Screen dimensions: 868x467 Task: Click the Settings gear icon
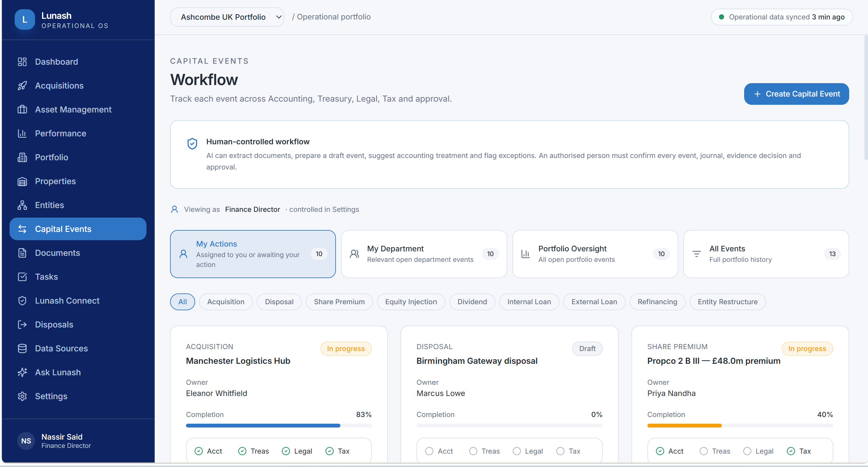(x=22, y=396)
